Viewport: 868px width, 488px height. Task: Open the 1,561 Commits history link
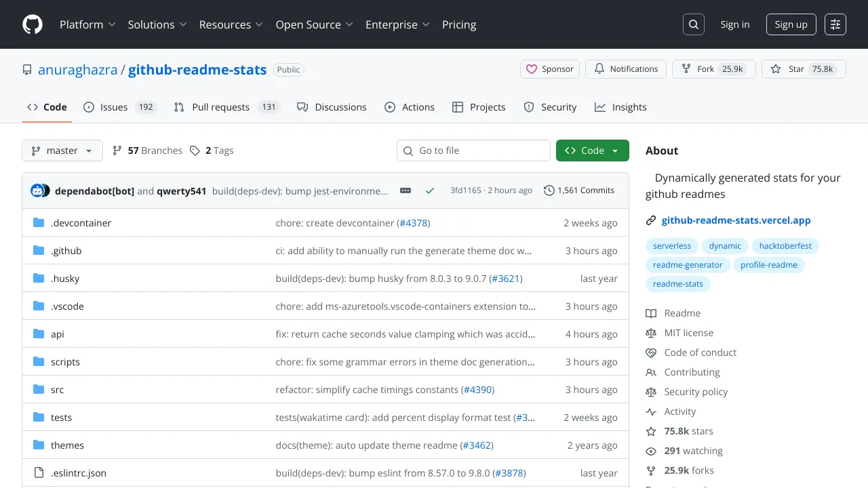[579, 190]
